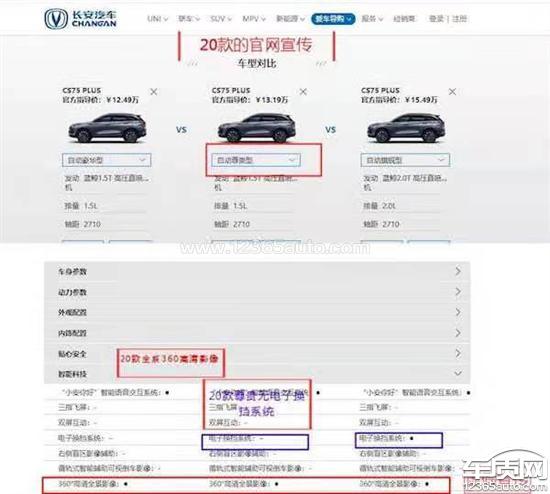Expand the 车身参数 section chevron

[458, 271]
